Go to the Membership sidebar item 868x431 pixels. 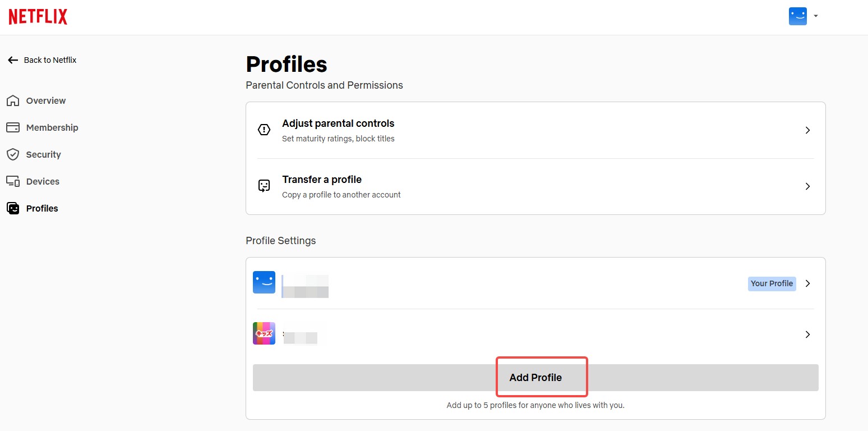[x=52, y=127]
